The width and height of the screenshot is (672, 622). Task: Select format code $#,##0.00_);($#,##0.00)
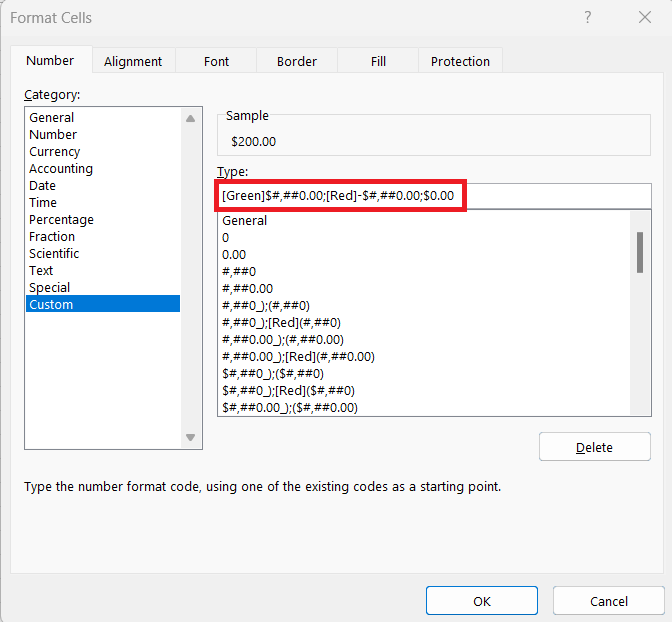[x=424, y=407]
